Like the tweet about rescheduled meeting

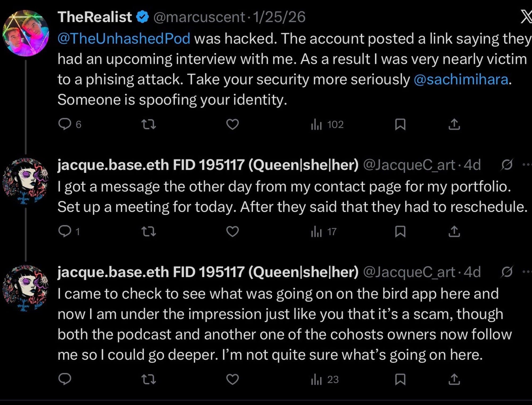(232, 231)
